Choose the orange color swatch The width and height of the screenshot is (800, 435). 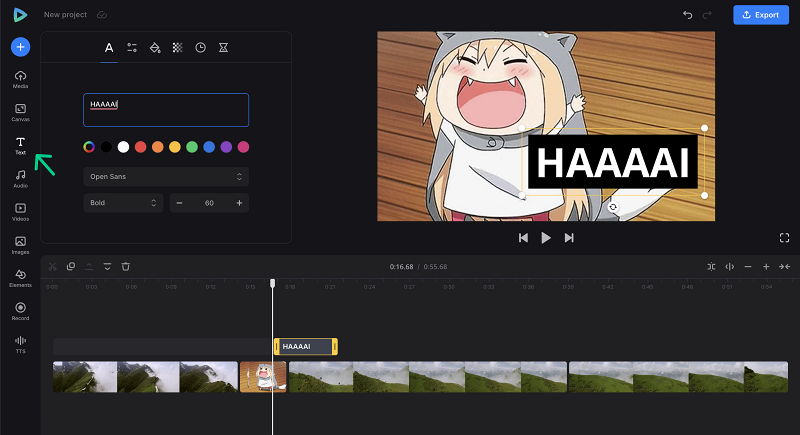tap(158, 147)
